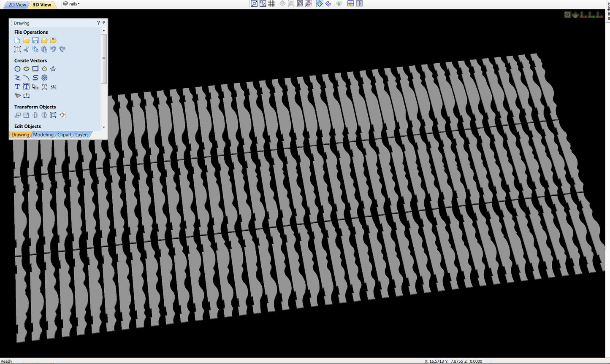Screen dimensions: 610x364
Task: Toggle pin on the Drawing panel
Action: point(104,23)
